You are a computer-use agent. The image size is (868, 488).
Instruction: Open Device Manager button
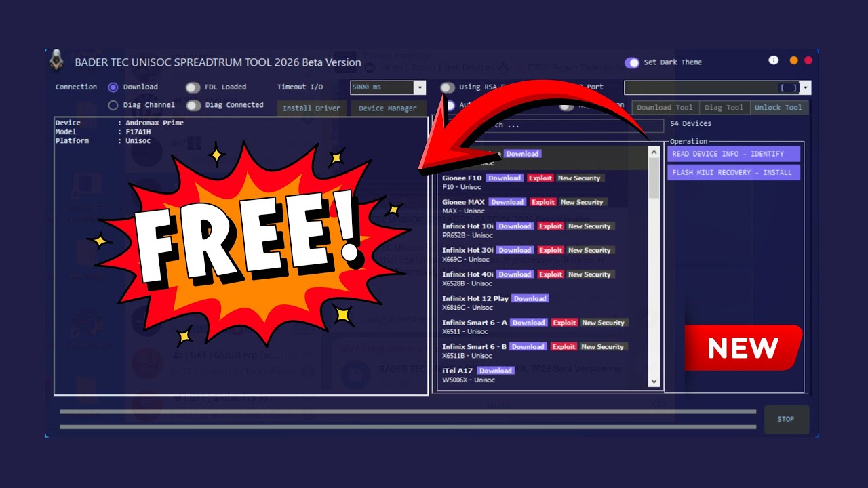tap(388, 108)
